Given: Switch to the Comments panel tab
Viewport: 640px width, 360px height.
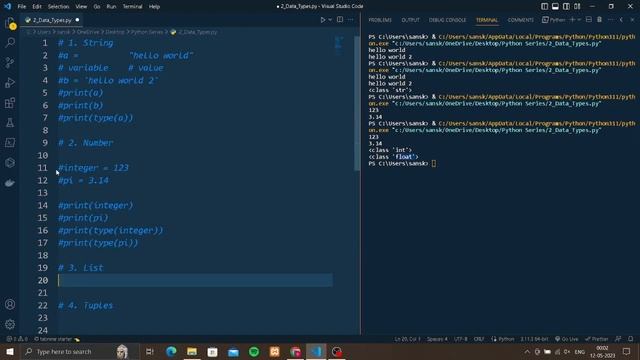Looking at the screenshot, I should 520,20.
